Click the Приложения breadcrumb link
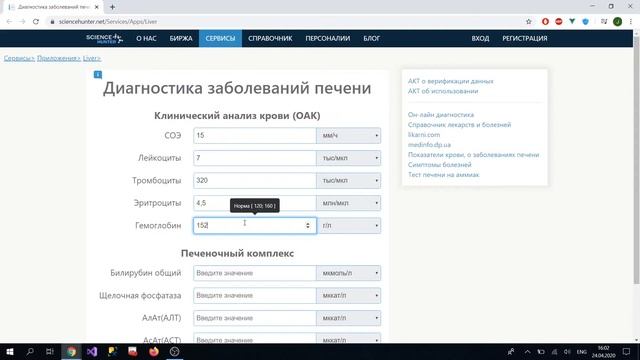Screen dimensions: 640x360 tap(59, 58)
